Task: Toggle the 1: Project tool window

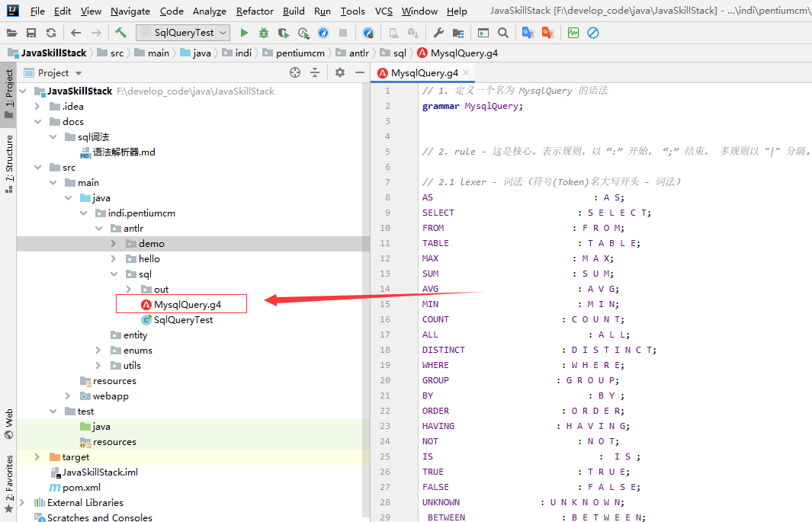Action: tap(9, 94)
